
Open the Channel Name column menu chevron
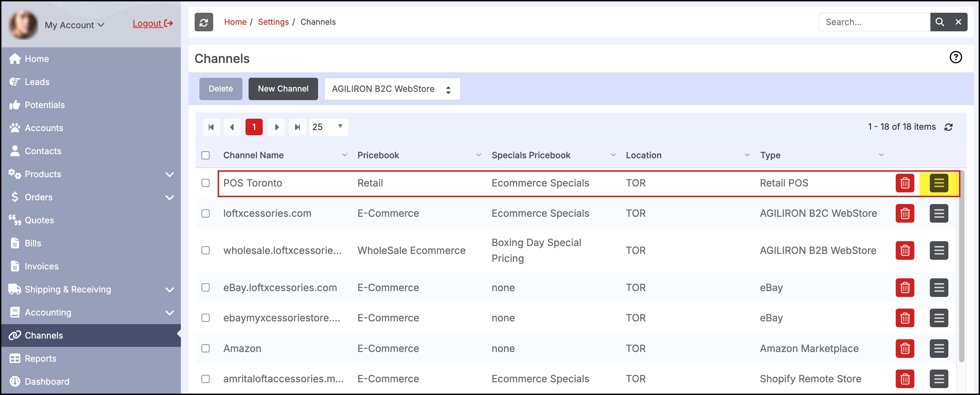tap(344, 155)
